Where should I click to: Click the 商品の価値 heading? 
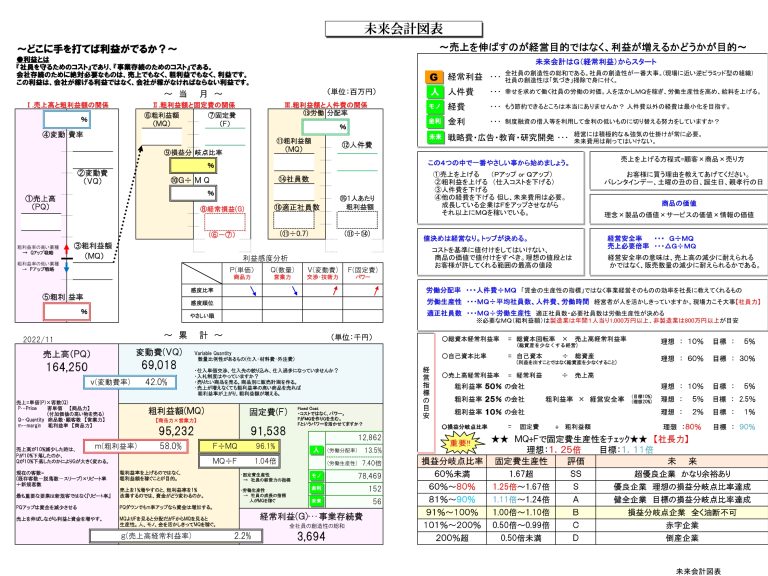tap(678, 203)
